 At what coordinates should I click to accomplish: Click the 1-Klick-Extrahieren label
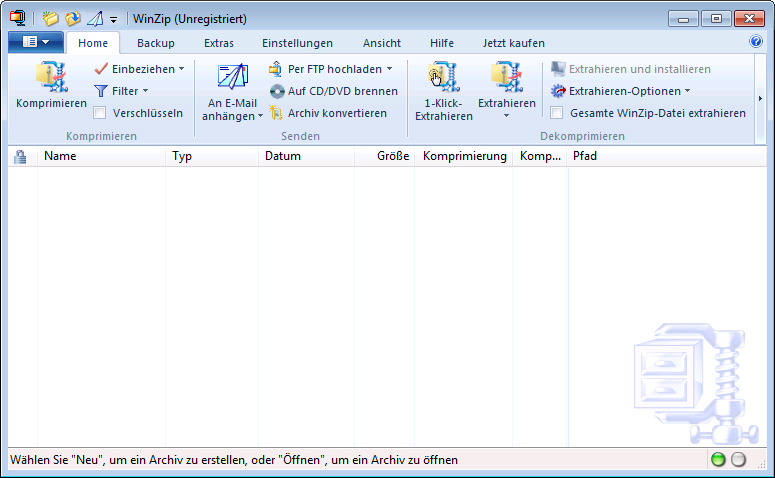coord(444,110)
